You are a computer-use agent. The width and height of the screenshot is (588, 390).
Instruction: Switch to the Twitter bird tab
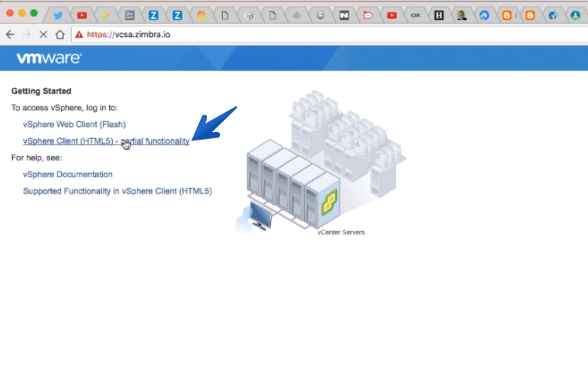point(57,16)
